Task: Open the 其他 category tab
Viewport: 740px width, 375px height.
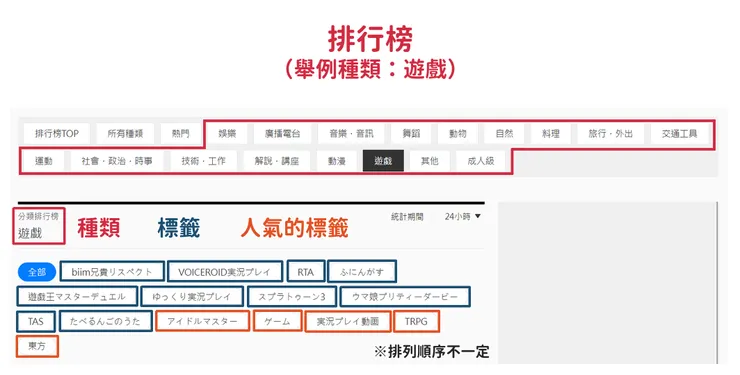Action: pos(429,161)
